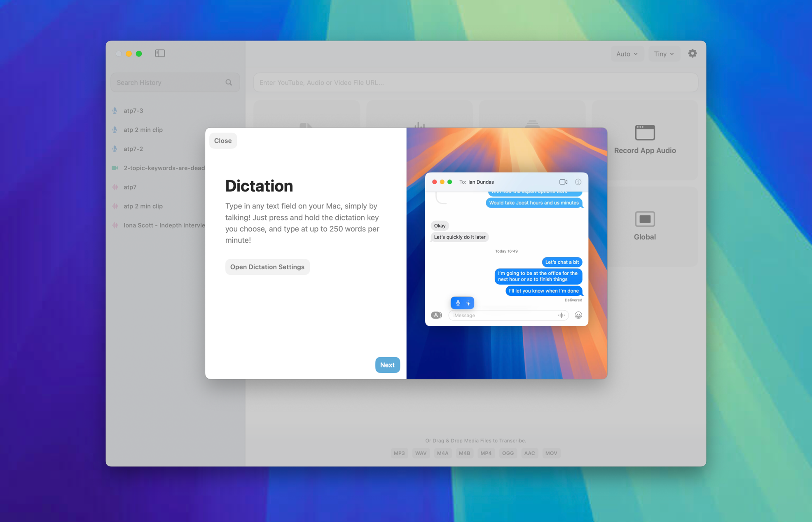Image resolution: width=812 pixels, height=522 pixels.
Task: Click the blue microphone dictation icon
Action: coord(458,303)
